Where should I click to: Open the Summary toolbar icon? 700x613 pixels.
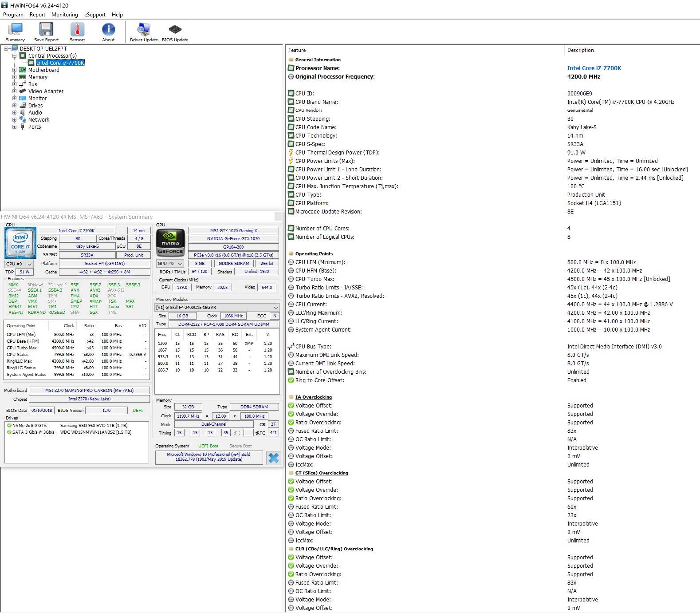[16, 32]
